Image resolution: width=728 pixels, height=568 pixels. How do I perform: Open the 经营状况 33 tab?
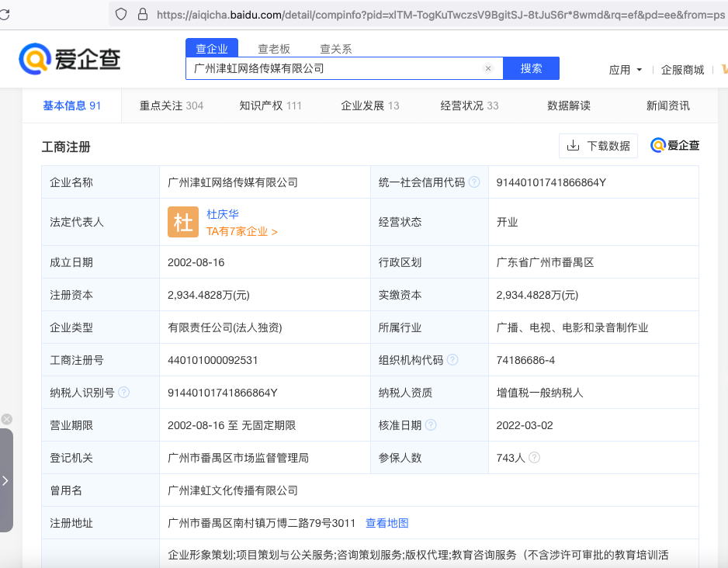pos(470,106)
